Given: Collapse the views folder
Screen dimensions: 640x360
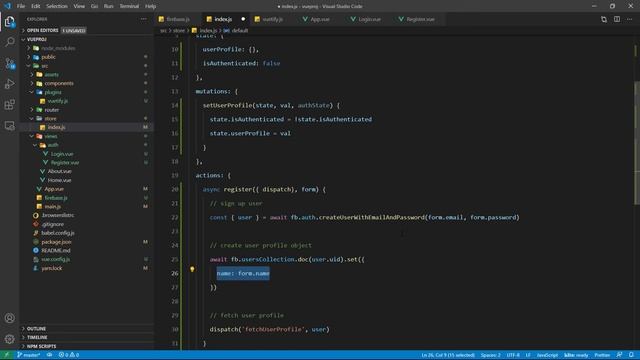Looking at the screenshot, I should point(87,136).
